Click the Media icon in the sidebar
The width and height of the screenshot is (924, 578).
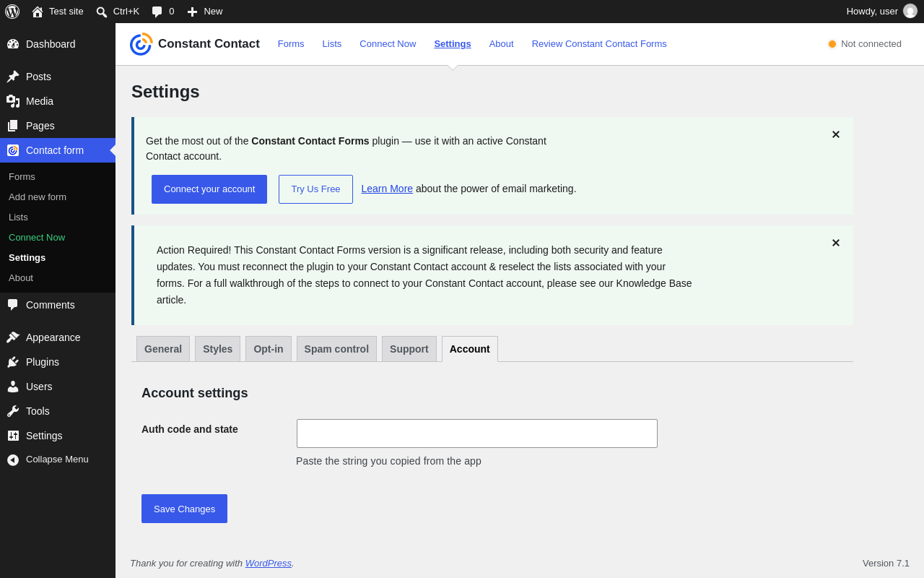tap(13, 101)
